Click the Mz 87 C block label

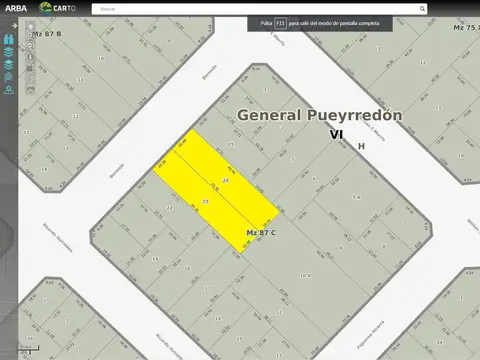tap(261, 233)
